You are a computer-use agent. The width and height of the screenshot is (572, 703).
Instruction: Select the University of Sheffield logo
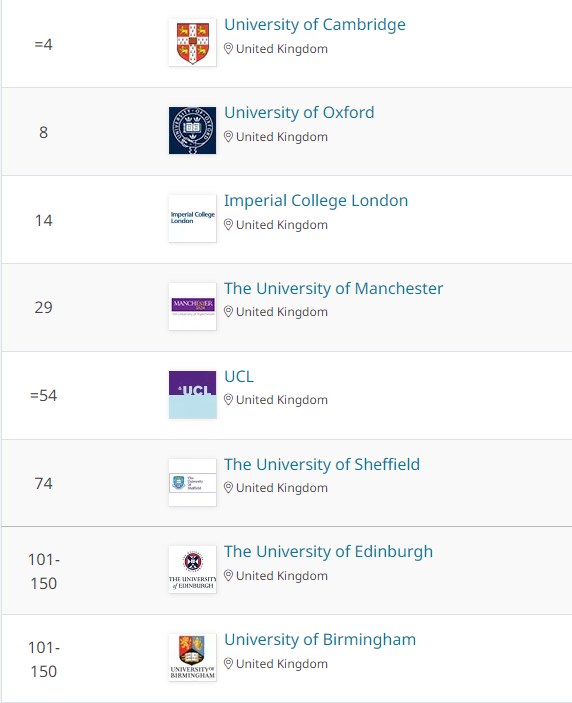[192, 482]
